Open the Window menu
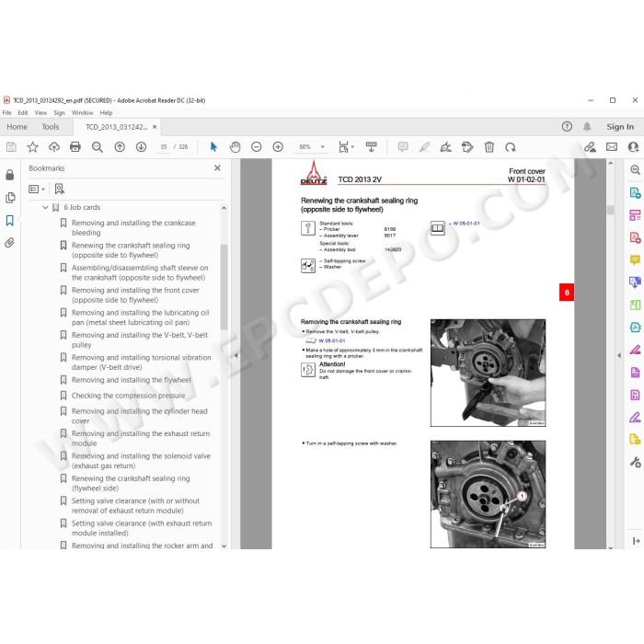This screenshot has height=644, width=644. pos(82,112)
